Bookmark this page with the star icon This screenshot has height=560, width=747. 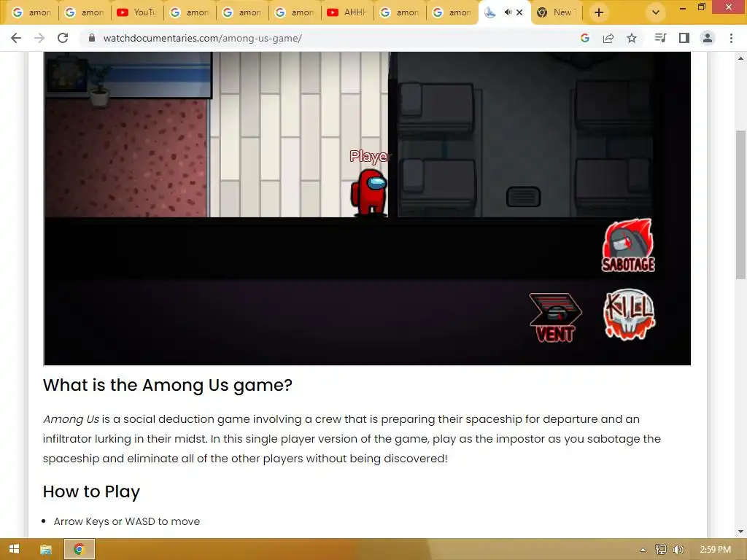(632, 38)
